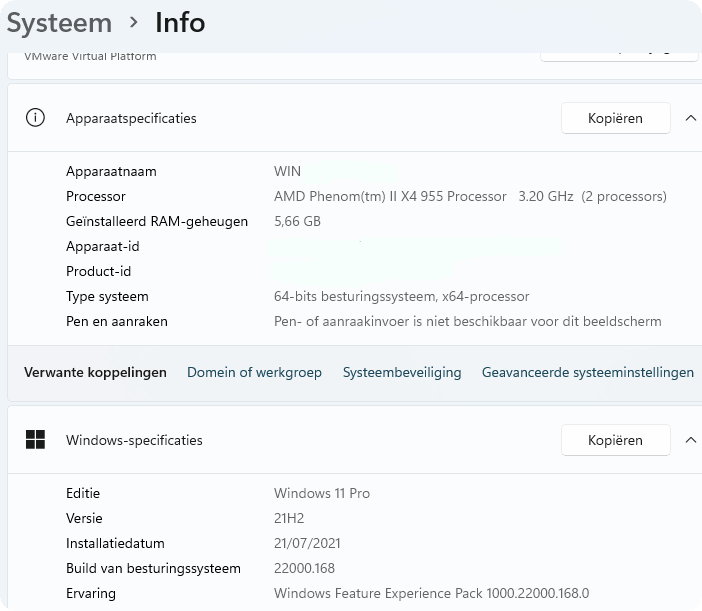The width and height of the screenshot is (702, 611).
Task: Click the Windows logo icon beside Windows-specificaties
Action: pyautogui.click(x=35, y=440)
